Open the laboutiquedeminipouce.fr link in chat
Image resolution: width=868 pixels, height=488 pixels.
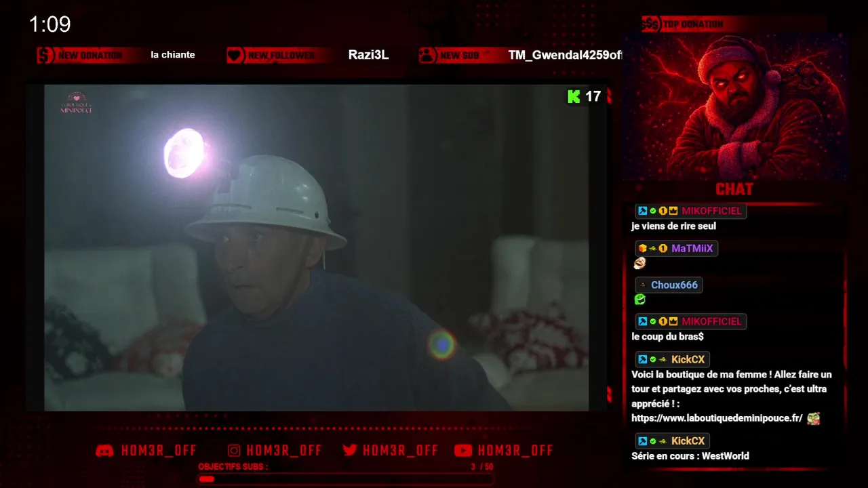point(717,418)
